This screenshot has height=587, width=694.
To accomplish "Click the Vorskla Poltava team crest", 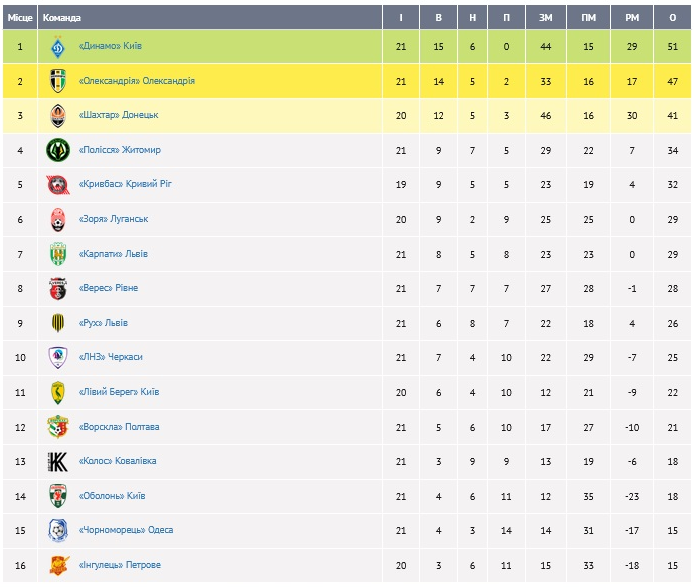I will pos(57,427).
